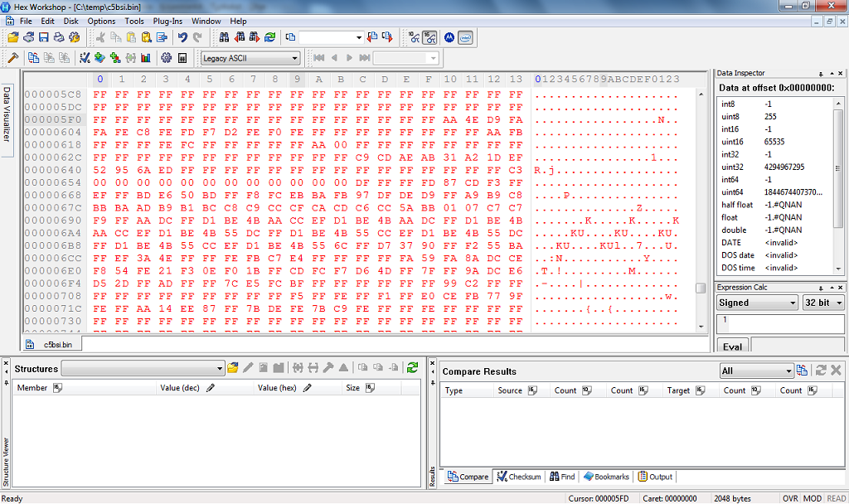Expand the Signed dropdown in Expression Calc
Screen dimensions: 849x504
[757, 303]
